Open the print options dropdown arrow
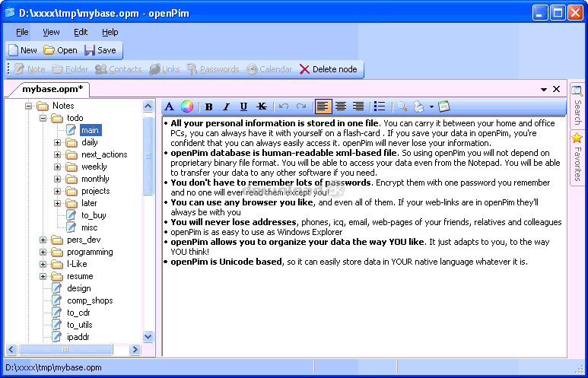The image size is (588, 378). tap(431, 106)
